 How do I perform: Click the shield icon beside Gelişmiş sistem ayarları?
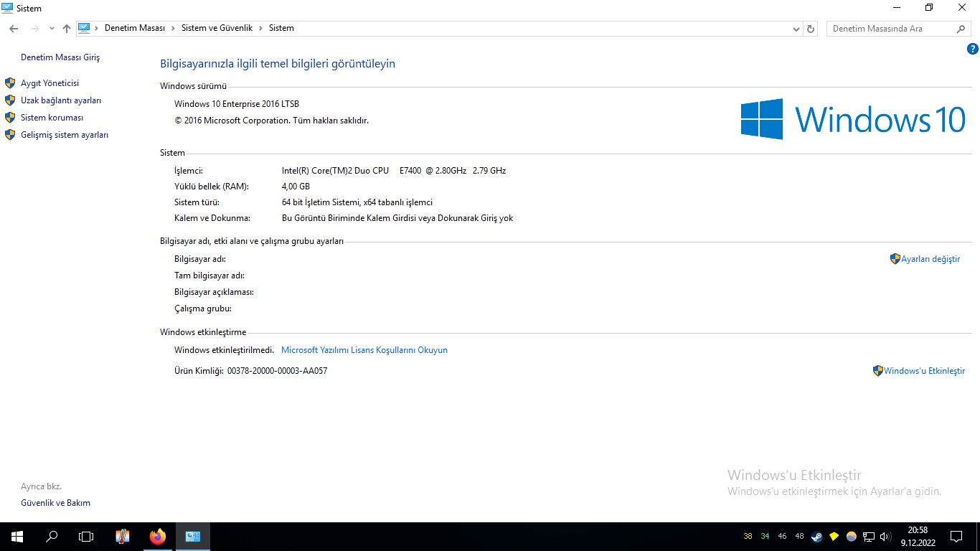pyautogui.click(x=10, y=135)
